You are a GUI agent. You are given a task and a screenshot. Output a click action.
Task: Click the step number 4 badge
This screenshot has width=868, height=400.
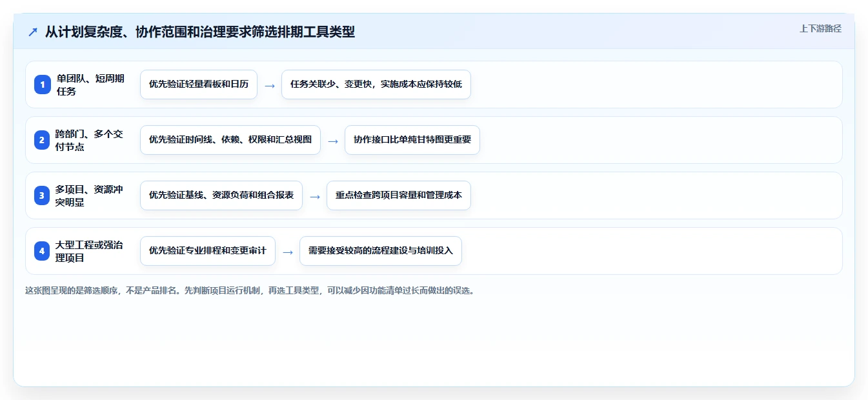[x=42, y=251]
